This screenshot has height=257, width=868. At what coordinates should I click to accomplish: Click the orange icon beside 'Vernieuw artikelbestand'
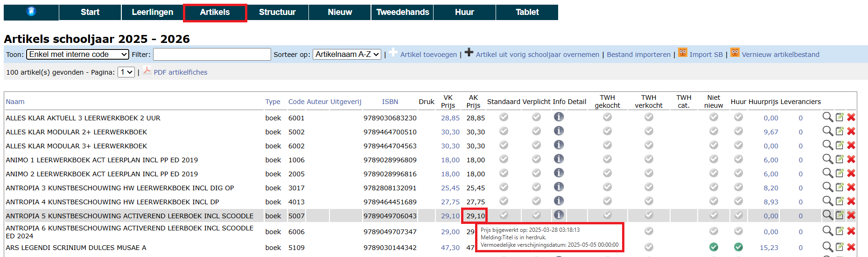click(735, 53)
